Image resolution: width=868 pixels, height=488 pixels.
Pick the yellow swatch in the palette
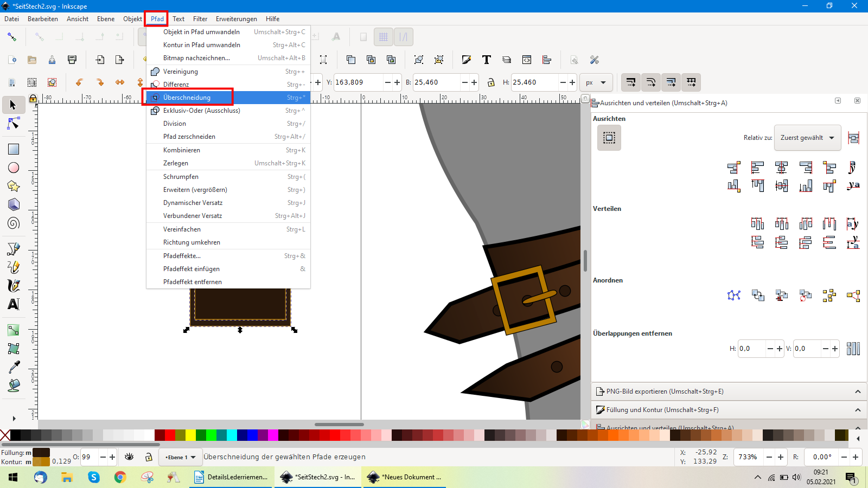pyautogui.click(x=190, y=435)
